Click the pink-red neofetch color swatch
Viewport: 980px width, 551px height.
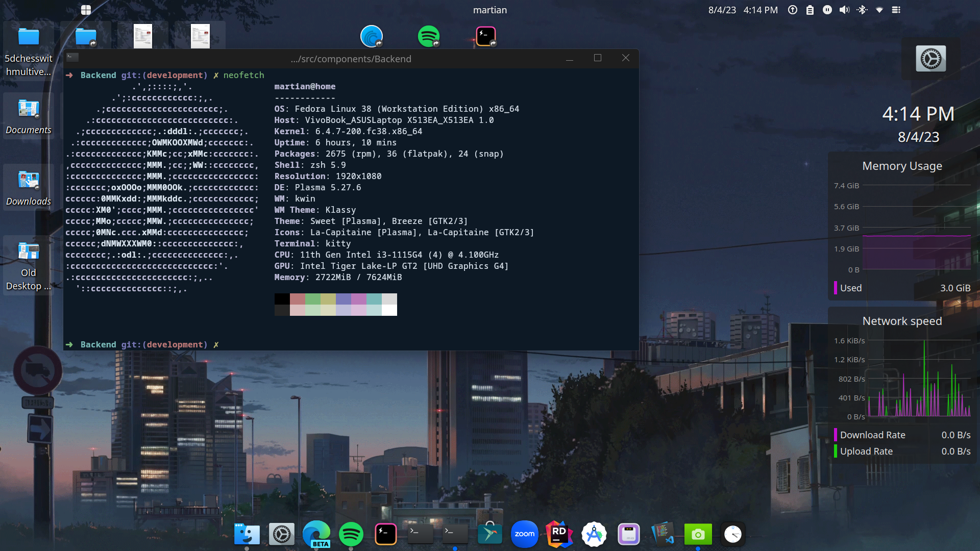[298, 299]
